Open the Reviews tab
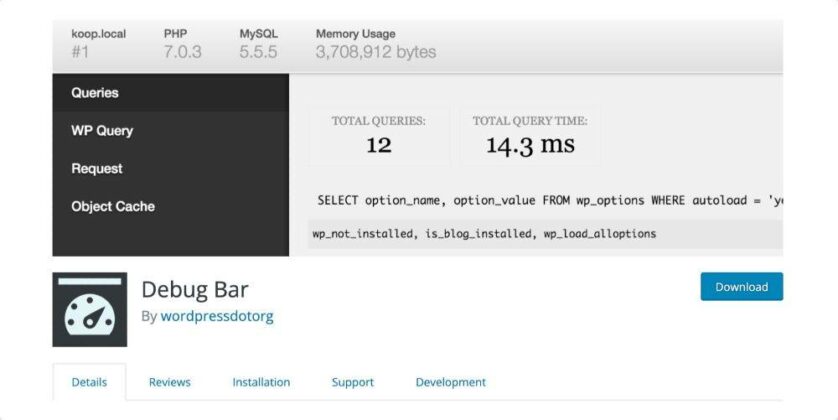Viewport: 838px width, 420px height. [169, 382]
